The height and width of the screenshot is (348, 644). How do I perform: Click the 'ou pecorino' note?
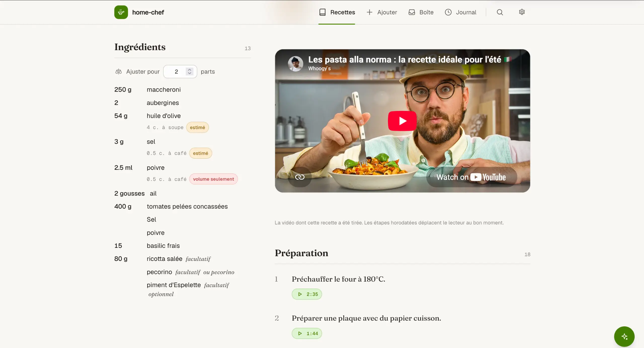219,272
